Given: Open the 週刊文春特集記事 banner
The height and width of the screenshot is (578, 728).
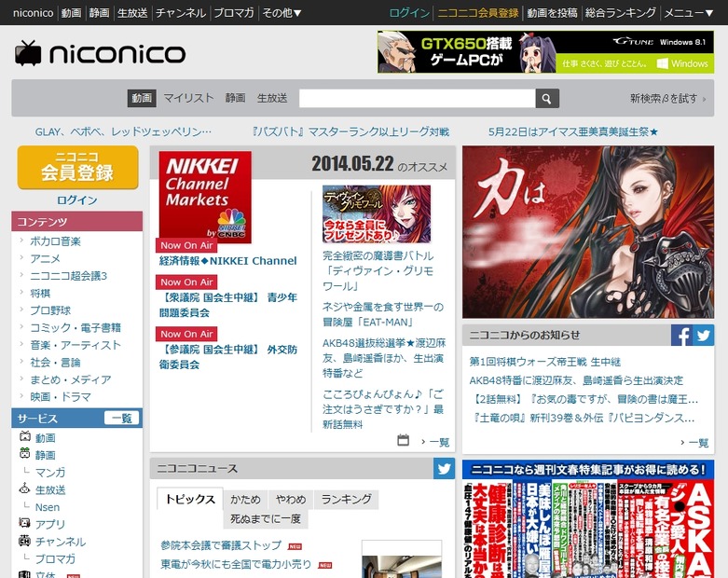Looking at the screenshot, I should point(588,518).
